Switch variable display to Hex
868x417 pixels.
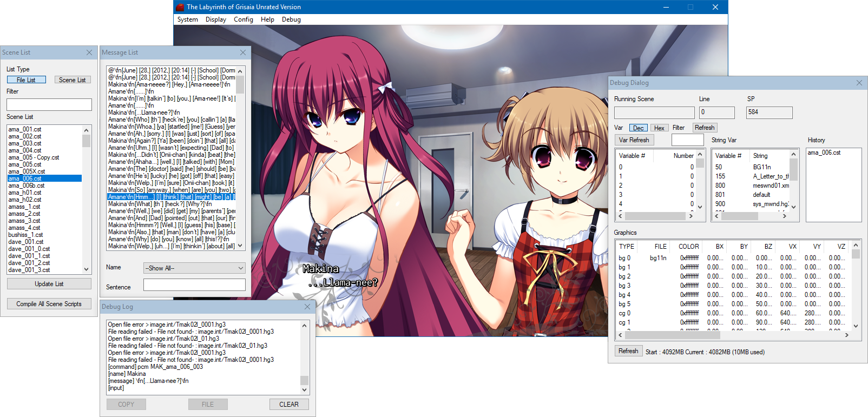(659, 128)
